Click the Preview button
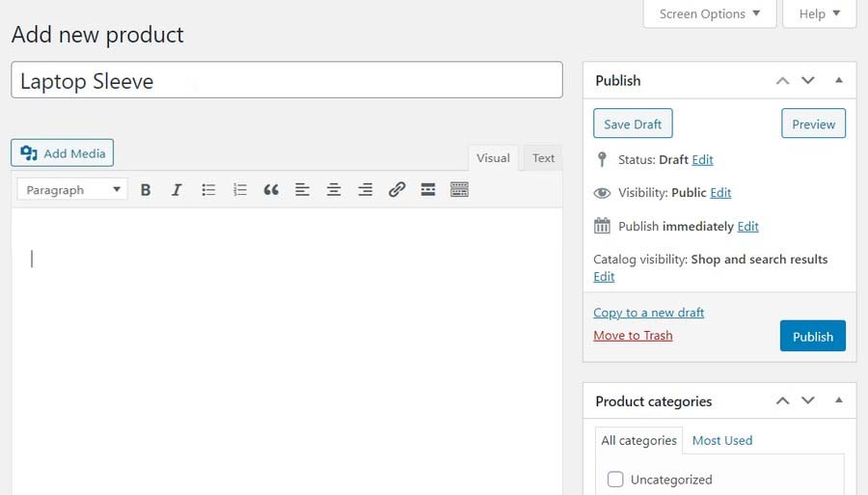This screenshot has width=868, height=495. click(813, 124)
